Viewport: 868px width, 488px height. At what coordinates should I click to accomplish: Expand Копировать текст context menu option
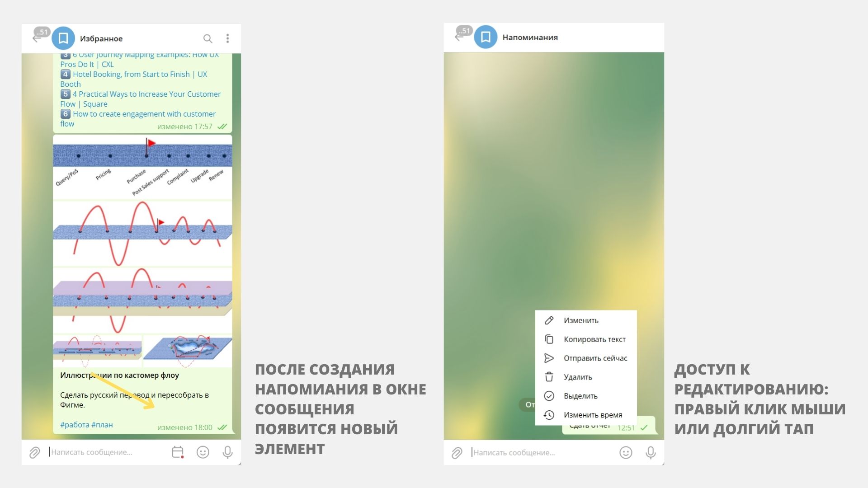click(594, 339)
